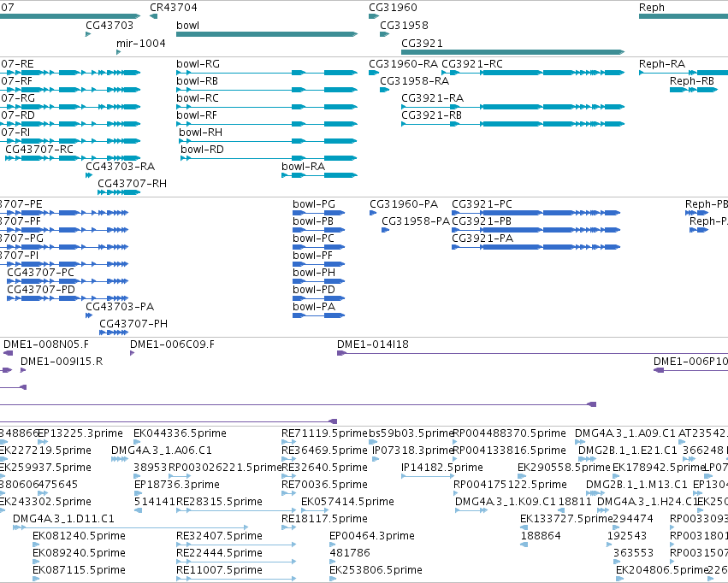Select the bowl gene bar

pyautogui.click(x=267, y=34)
